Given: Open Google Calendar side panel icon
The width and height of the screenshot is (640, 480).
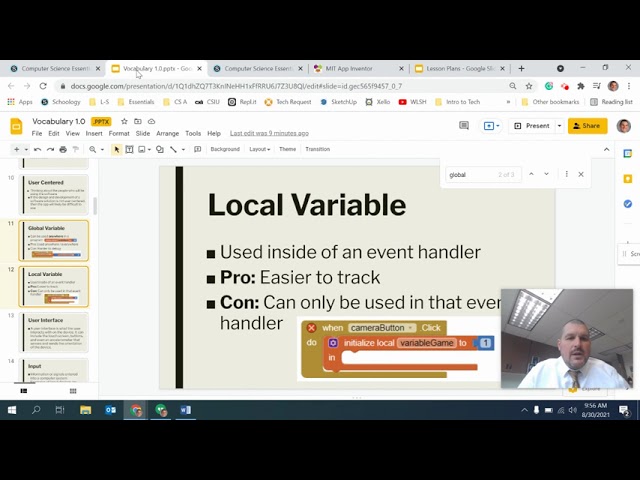Looking at the screenshot, I should tap(628, 154).
